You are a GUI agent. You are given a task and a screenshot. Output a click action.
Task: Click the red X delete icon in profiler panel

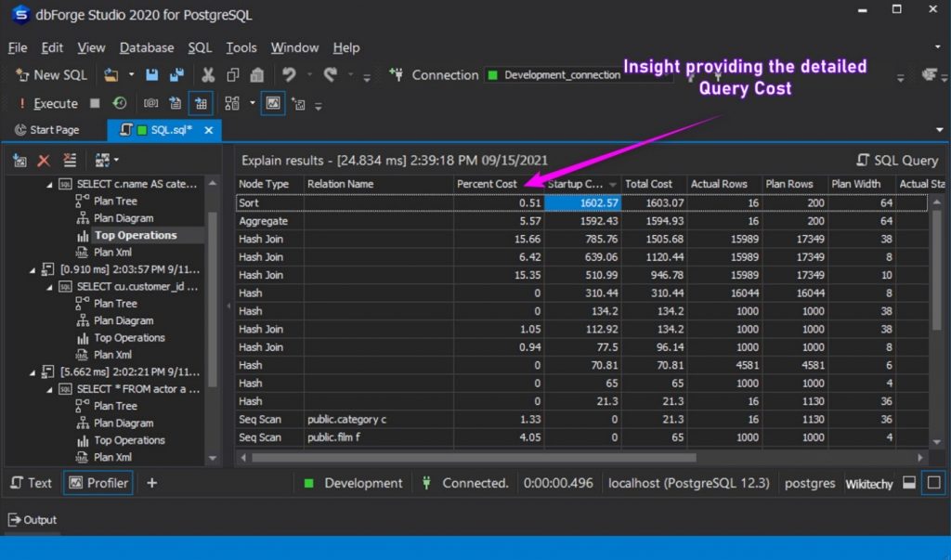tap(44, 161)
